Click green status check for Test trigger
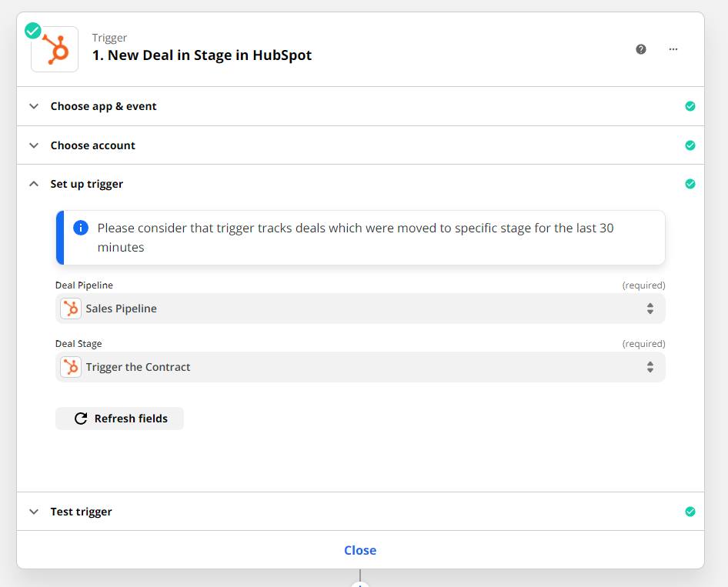 coord(690,512)
